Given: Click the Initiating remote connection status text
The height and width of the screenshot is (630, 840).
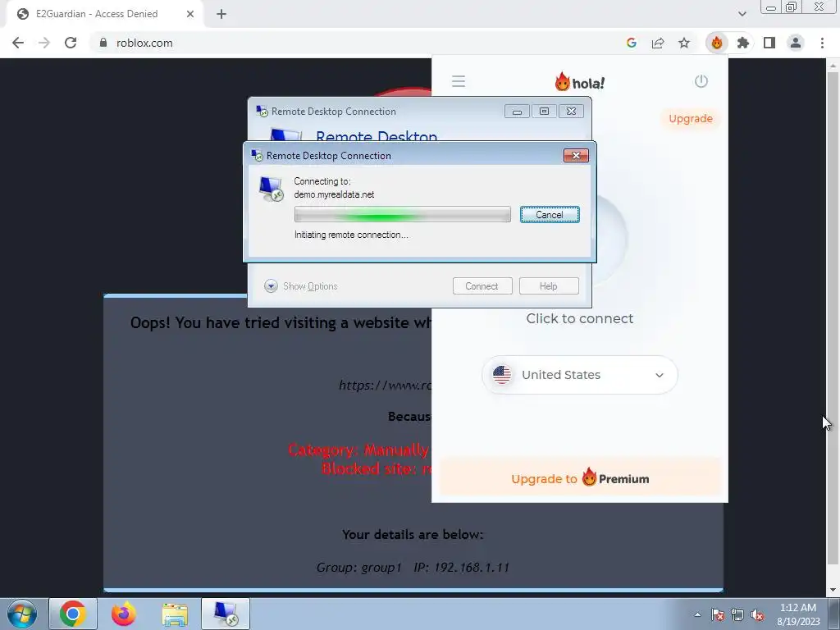Looking at the screenshot, I should (x=351, y=235).
